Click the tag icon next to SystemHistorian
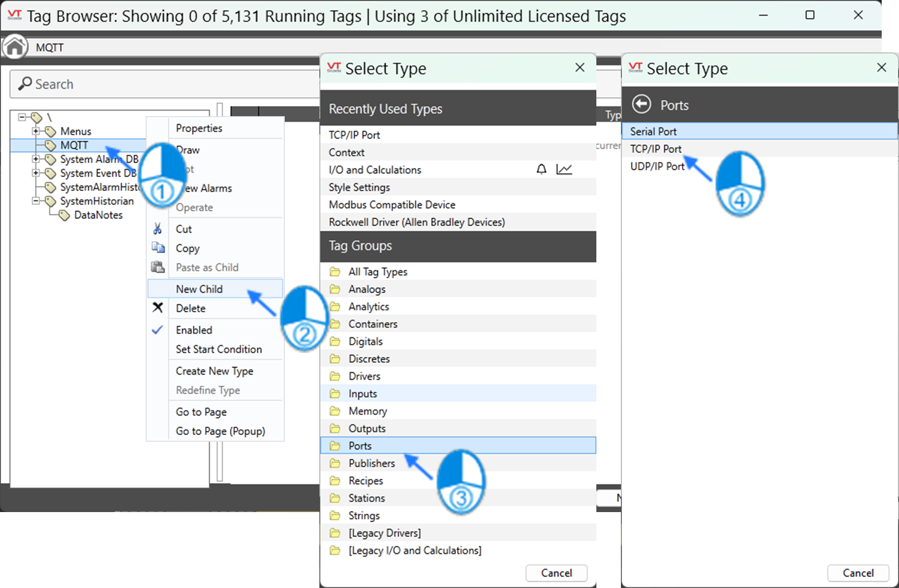 click(x=50, y=201)
